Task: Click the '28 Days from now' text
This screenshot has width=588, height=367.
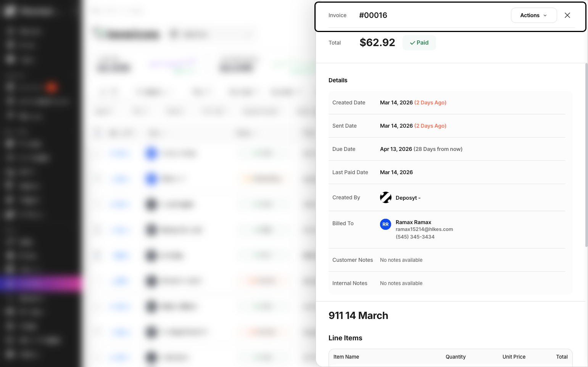Action: click(x=438, y=149)
